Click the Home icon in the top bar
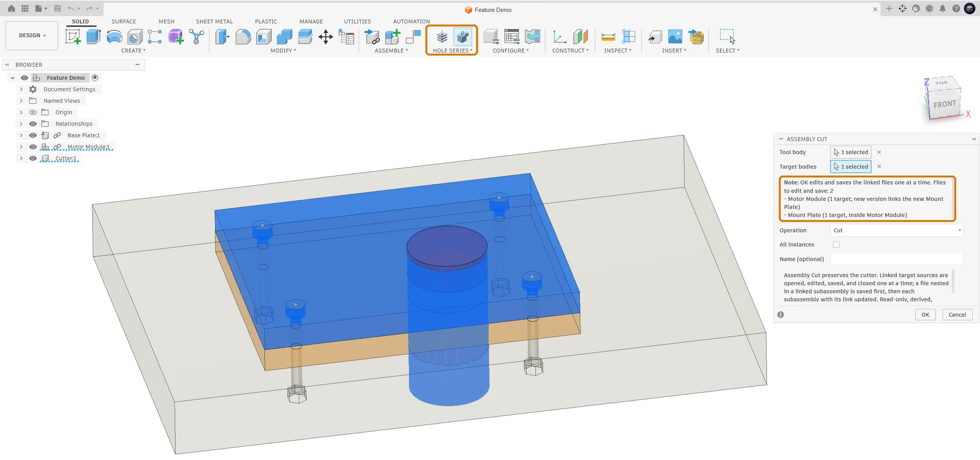This screenshot has width=980, height=460. [x=11, y=8]
